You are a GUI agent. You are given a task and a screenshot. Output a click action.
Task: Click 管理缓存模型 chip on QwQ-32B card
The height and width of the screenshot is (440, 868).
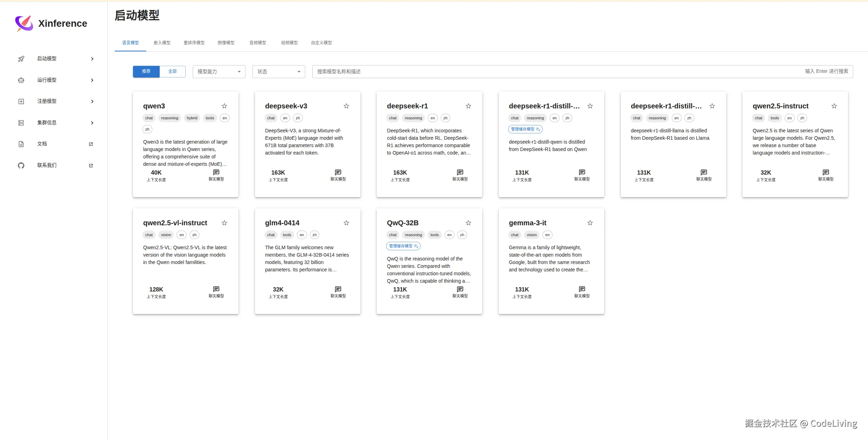pos(403,246)
